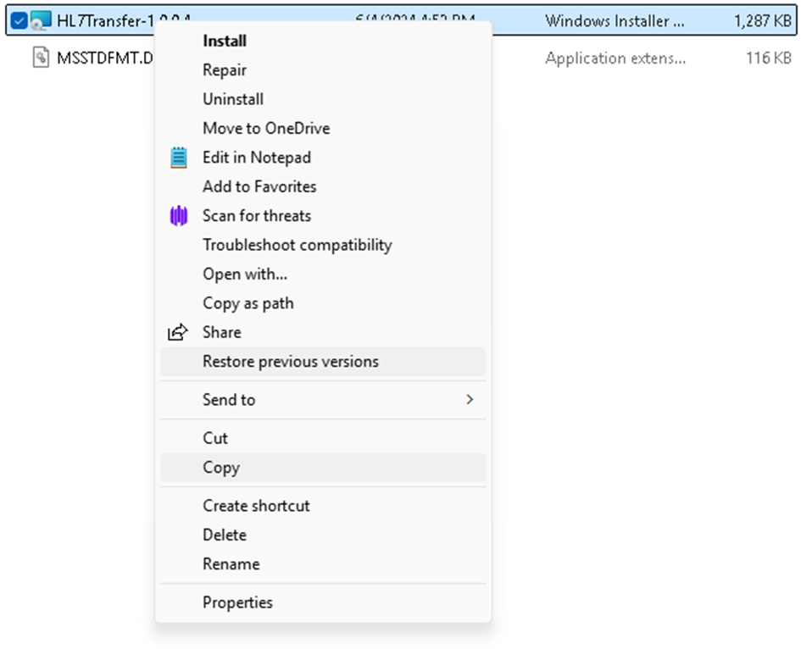The width and height of the screenshot is (812, 649).
Task: Choose Uninstall from the context menu
Action: (233, 99)
